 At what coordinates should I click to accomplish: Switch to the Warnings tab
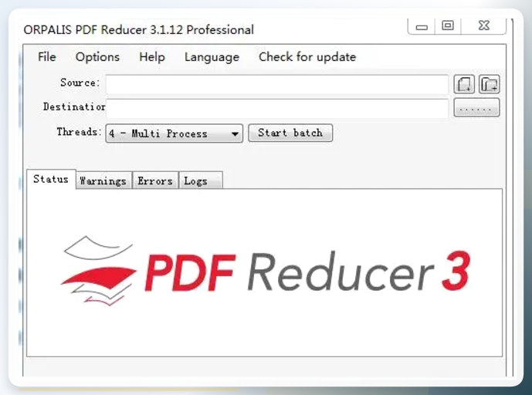pyautogui.click(x=103, y=181)
